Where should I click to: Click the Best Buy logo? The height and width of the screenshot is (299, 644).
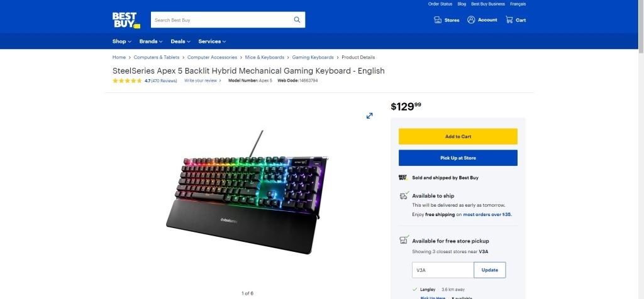coord(126,20)
